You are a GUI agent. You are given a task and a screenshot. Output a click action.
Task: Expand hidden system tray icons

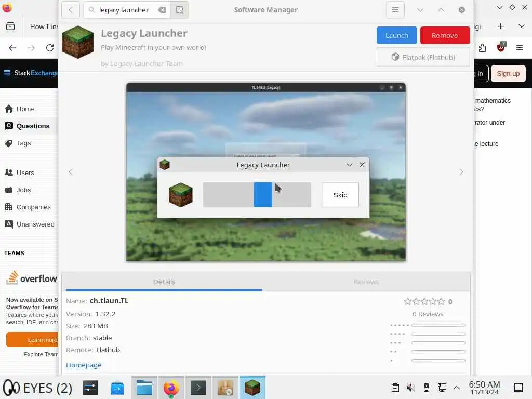click(457, 388)
